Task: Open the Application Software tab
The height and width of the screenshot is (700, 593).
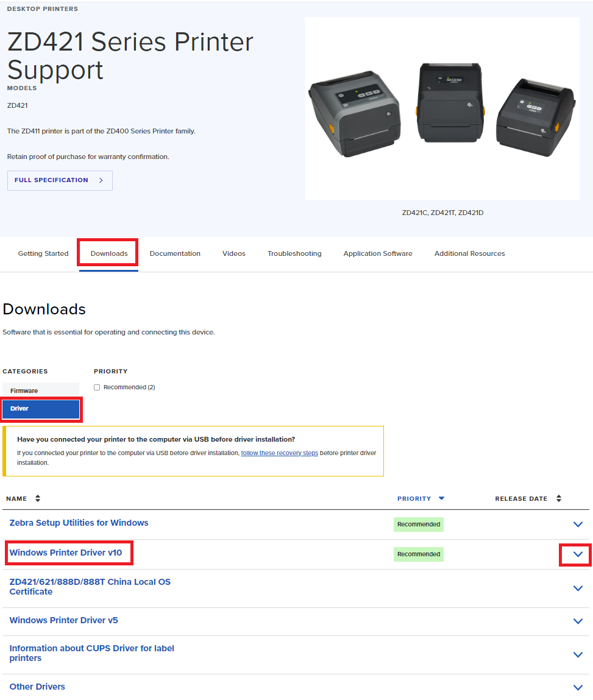Action: (378, 253)
